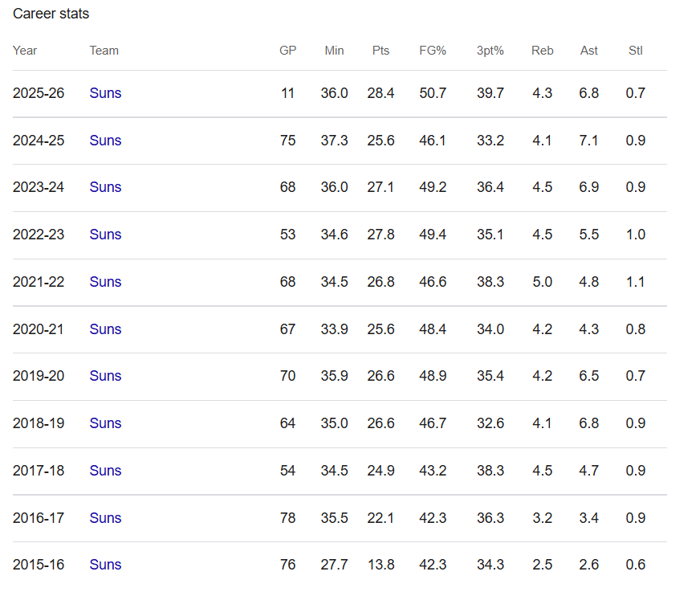The image size is (700, 592).
Task: Follow the Suns link for rookie season 2015-16
Action: [105, 565]
